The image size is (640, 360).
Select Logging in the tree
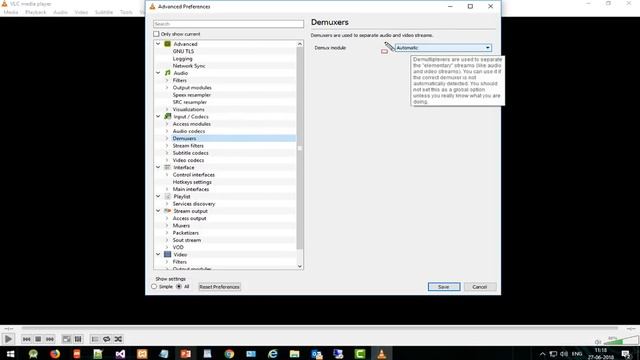182,58
